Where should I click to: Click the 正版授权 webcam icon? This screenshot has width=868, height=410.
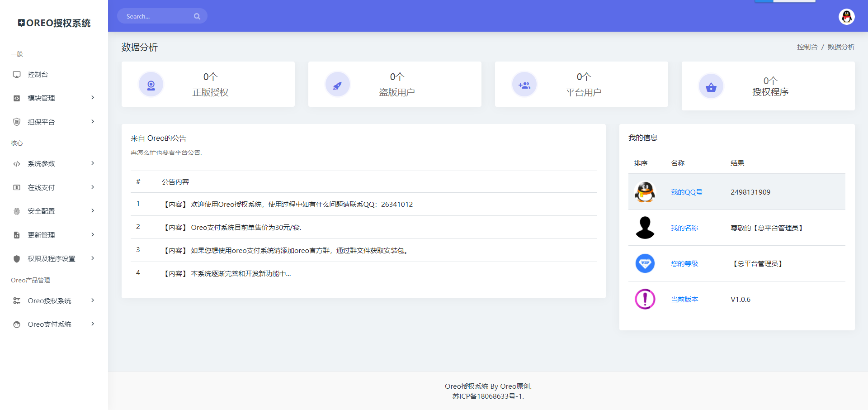[151, 85]
